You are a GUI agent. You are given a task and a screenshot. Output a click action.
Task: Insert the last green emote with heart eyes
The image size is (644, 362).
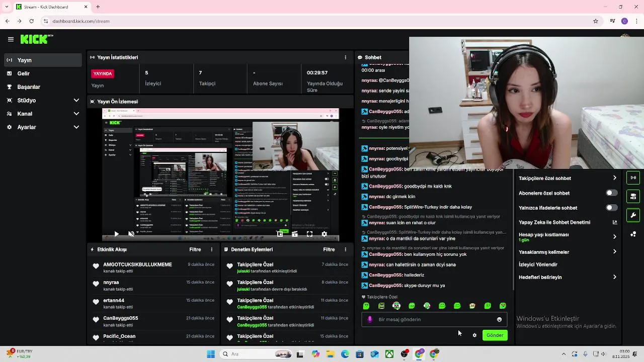503,306
